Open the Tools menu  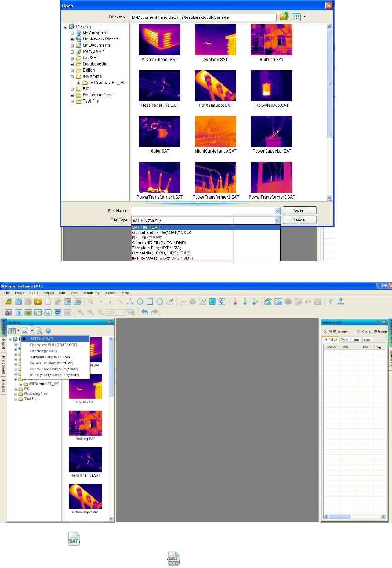tap(33, 292)
